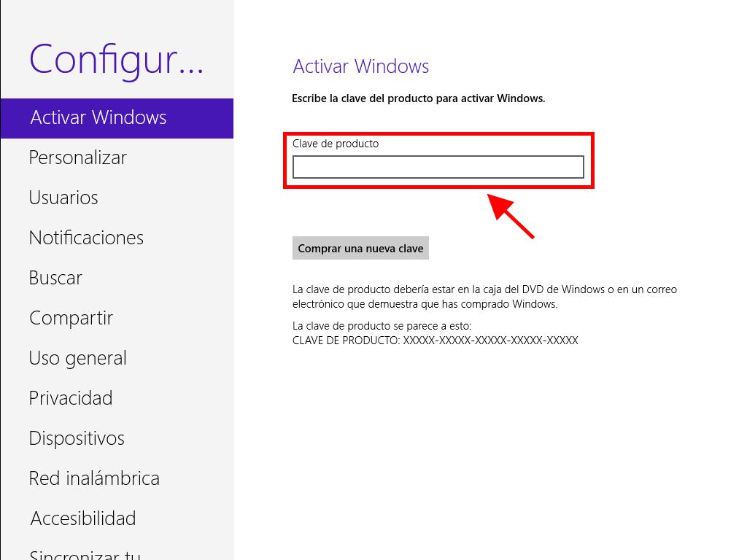Open Privacidad settings
Screen dimensions: 747x560
[x=71, y=398]
